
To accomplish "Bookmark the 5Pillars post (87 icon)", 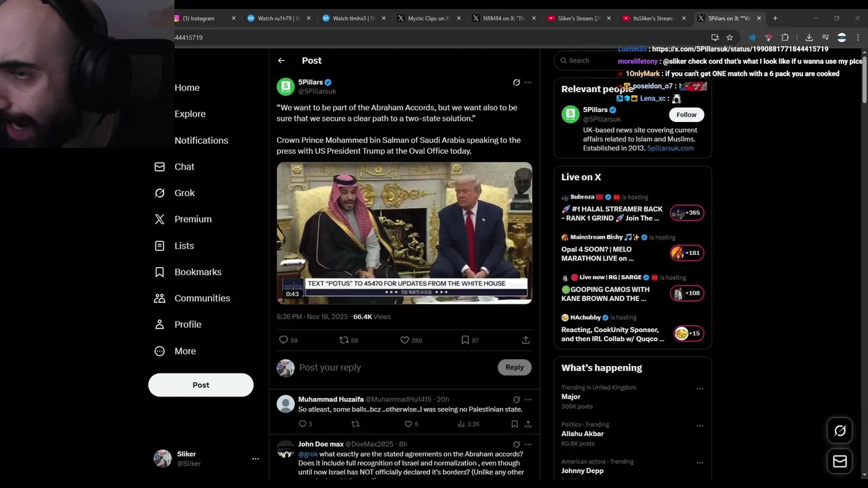I will (465, 340).
